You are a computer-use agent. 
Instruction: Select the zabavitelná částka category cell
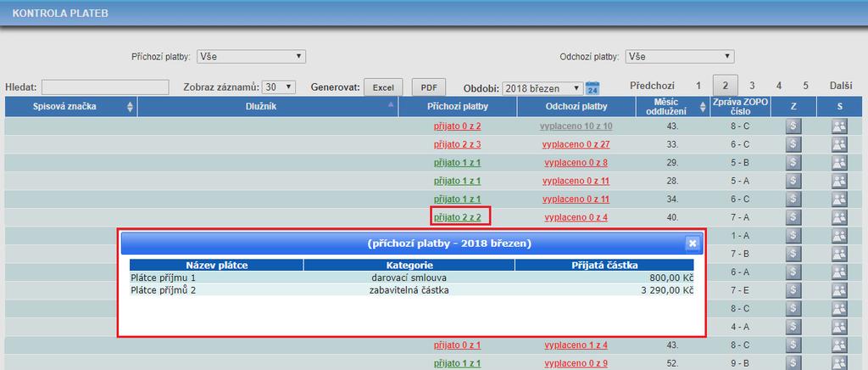coord(409,290)
